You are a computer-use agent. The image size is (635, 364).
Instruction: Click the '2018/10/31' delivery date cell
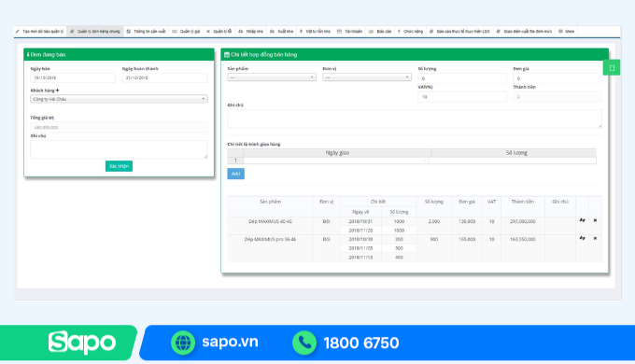pyautogui.click(x=360, y=221)
